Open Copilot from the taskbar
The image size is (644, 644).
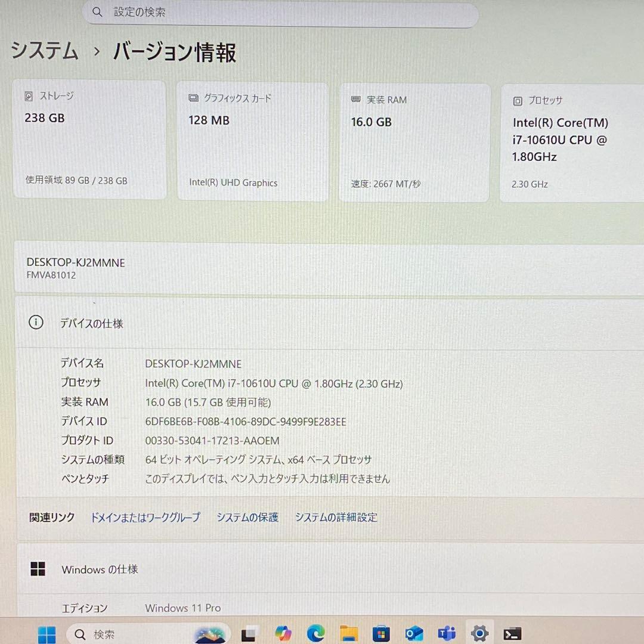[284, 633]
